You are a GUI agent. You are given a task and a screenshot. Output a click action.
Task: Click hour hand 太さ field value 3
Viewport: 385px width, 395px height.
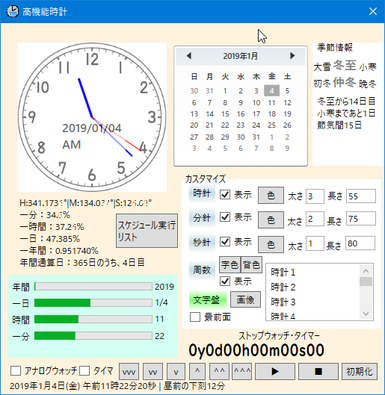pyautogui.click(x=315, y=196)
